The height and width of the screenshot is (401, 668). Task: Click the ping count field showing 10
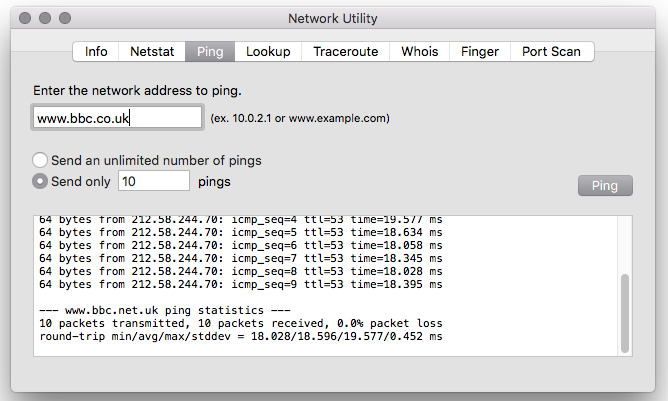click(x=153, y=181)
